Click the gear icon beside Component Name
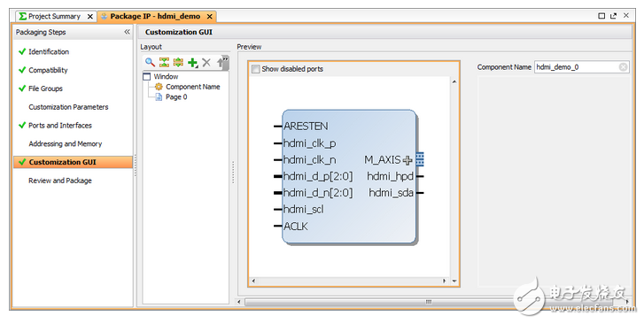 coord(159,87)
